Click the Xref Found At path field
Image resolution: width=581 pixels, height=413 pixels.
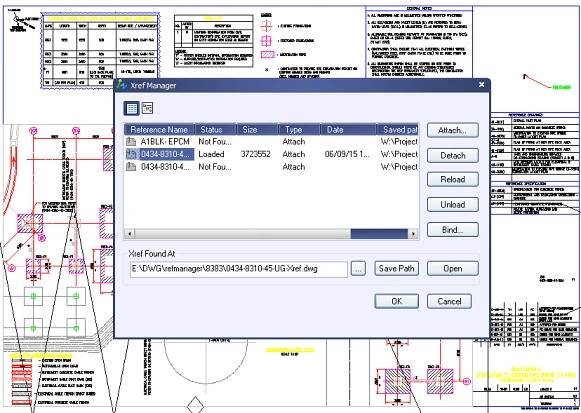(x=239, y=269)
